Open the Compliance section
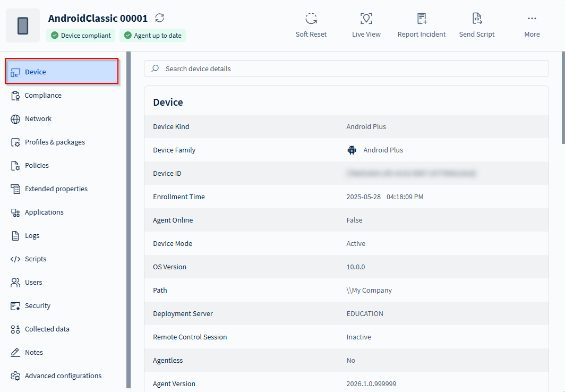 pyautogui.click(x=43, y=96)
